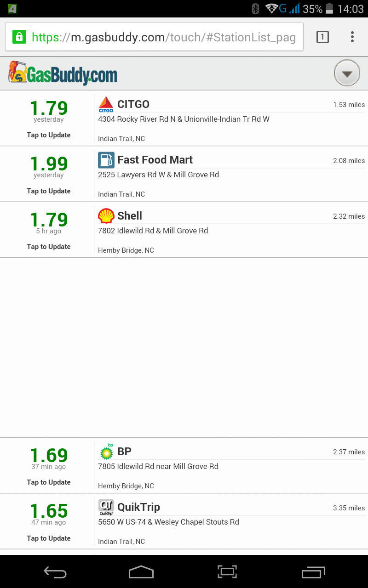Update the Shell 1.79 price

[x=49, y=247]
